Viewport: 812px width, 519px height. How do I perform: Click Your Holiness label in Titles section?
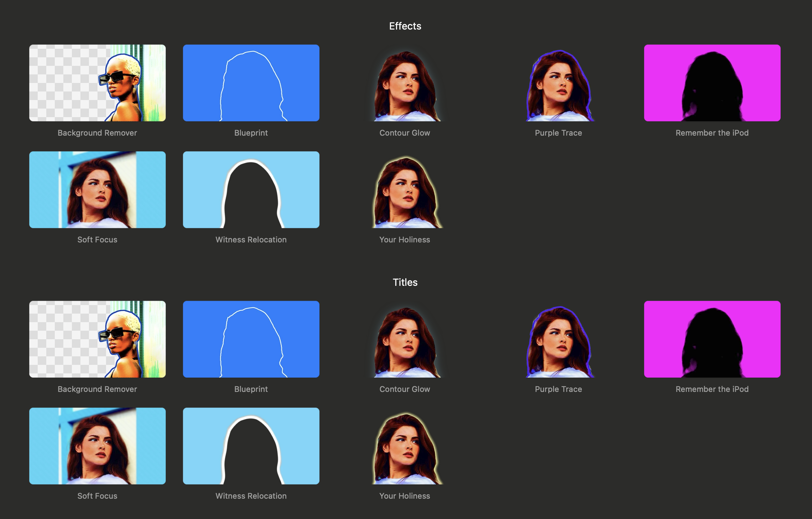coord(405,496)
